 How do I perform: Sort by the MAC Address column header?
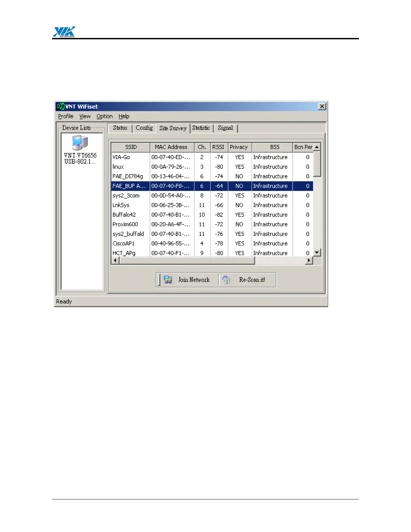coord(172,147)
